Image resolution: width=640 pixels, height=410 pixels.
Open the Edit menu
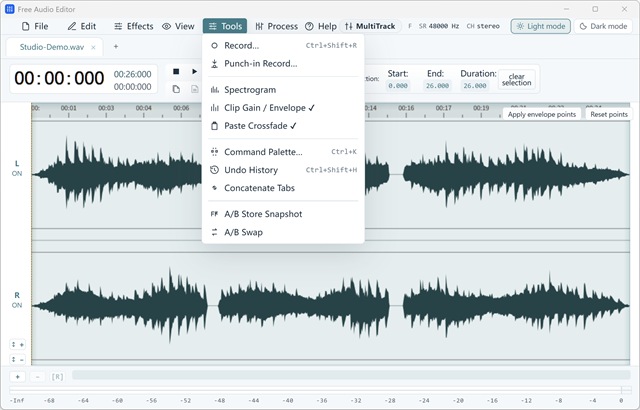coord(82,26)
